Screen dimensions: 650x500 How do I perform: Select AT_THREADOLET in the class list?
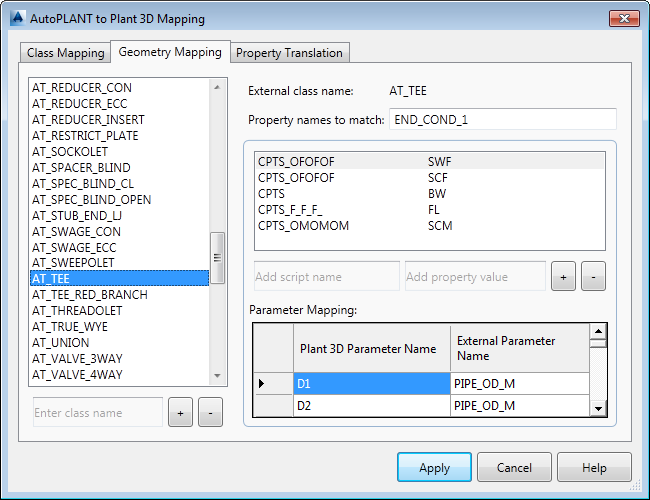click(119, 311)
